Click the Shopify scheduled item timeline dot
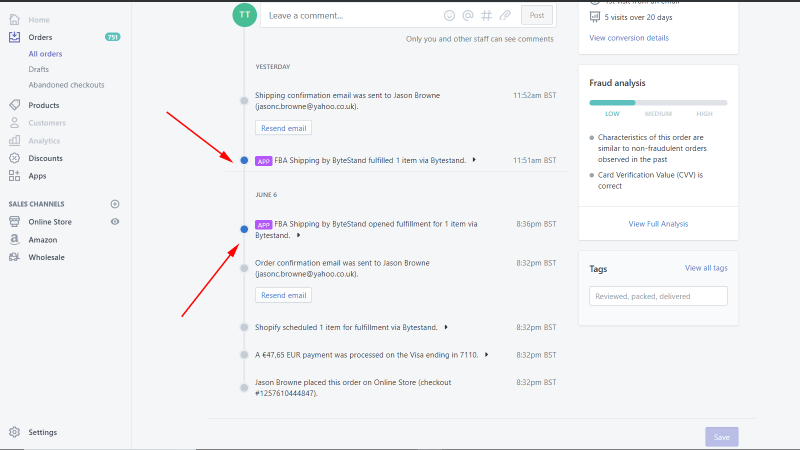 pyautogui.click(x=244, y=327)
